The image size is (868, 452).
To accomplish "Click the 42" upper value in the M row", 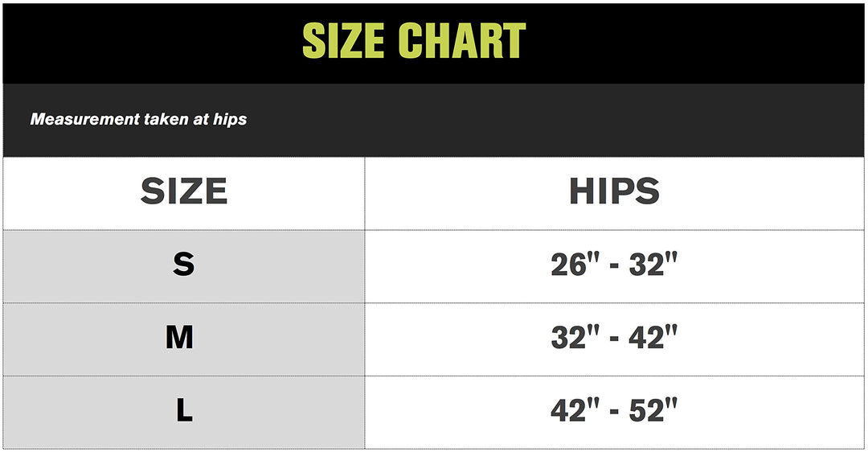I will (x=653, y=338).
